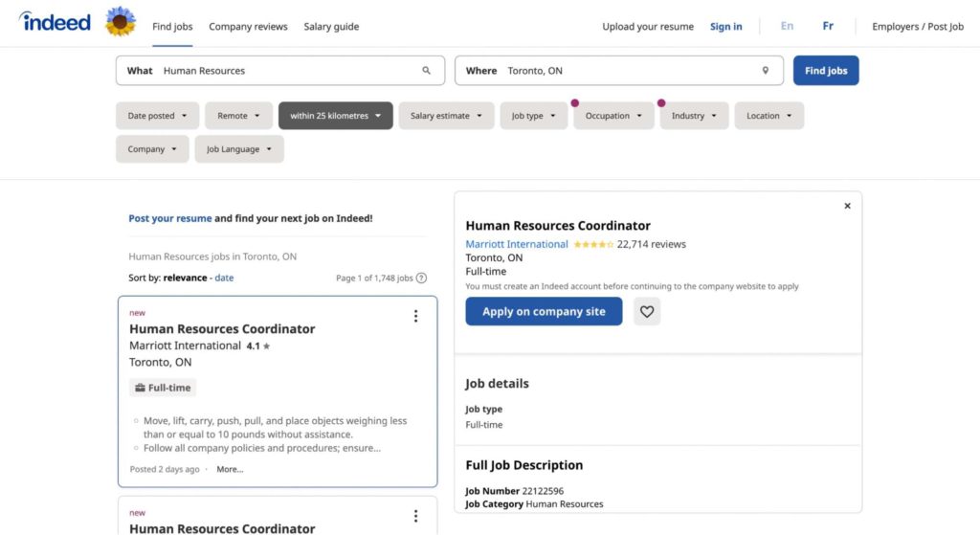Open the Location filter dropdown
This screenshot has height=535, width=980.
[769, 116]
